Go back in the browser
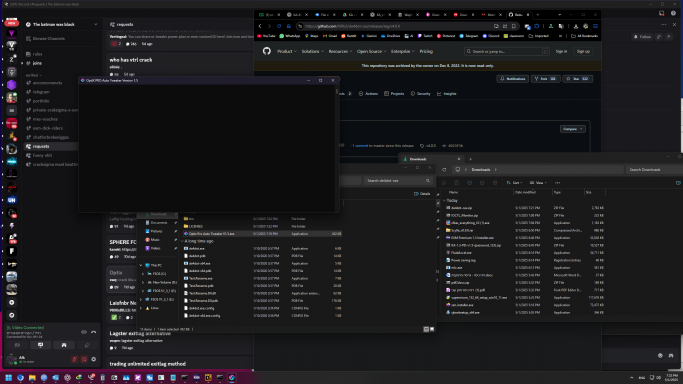This screenshot has height=384, width=683. coord(260,26)
